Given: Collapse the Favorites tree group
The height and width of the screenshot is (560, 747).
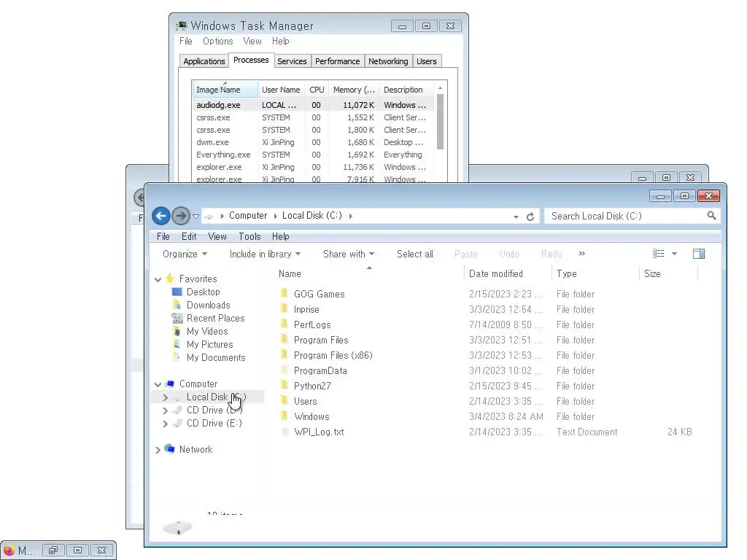Looking at the screenshot, I should pyautogui.click(x=158, y=279).
